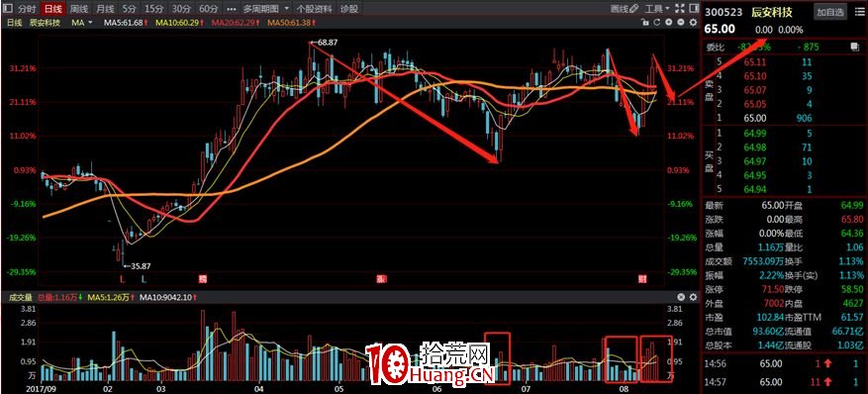Image resolution: width=868 pixels, height=394 pixels.
Task: Click the 总市值 93.60亿 value
Action: [x=768, y=332]
